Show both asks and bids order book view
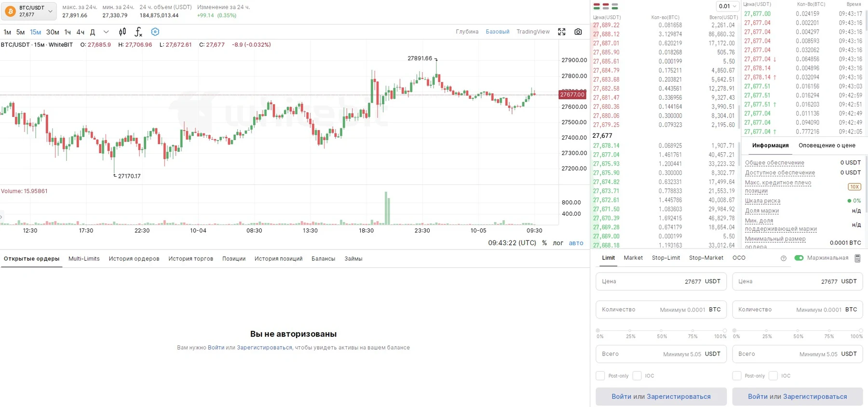This screenshot has width=868, height=407. (597, 7)
